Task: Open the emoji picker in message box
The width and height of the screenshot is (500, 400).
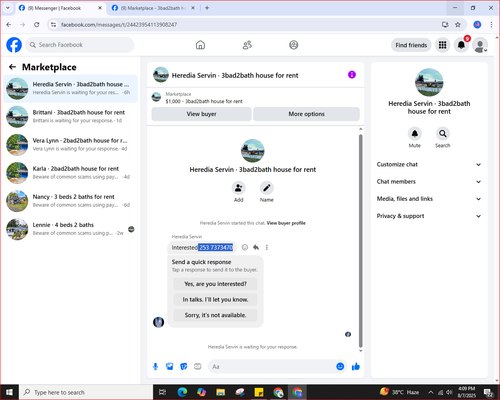Action: coord(340,367)
